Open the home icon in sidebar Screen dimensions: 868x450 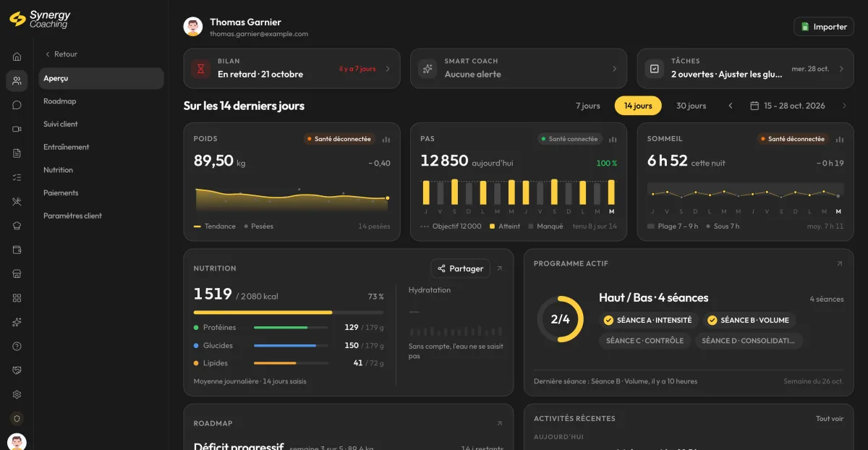(x=17, y=56)
